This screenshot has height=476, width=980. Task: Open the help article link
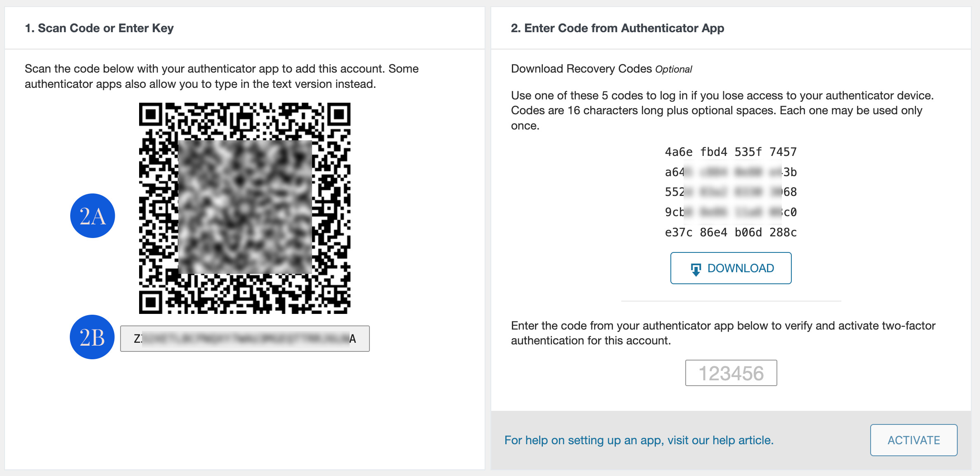click(639, 440)
